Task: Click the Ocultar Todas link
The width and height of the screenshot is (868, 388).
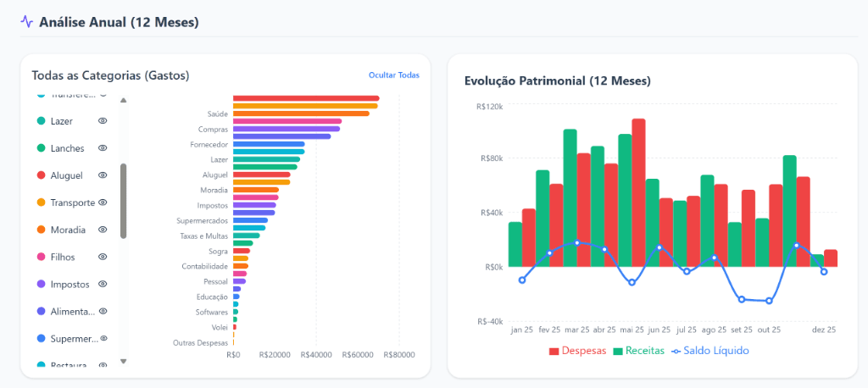Action: coord(393,75)
